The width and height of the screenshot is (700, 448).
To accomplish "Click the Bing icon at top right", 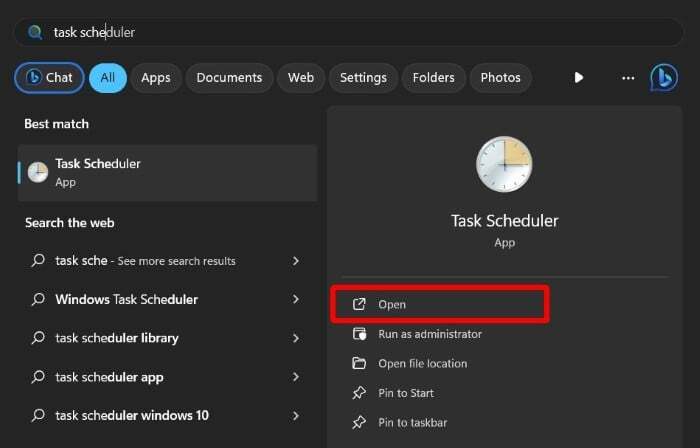I will [664, 78].
